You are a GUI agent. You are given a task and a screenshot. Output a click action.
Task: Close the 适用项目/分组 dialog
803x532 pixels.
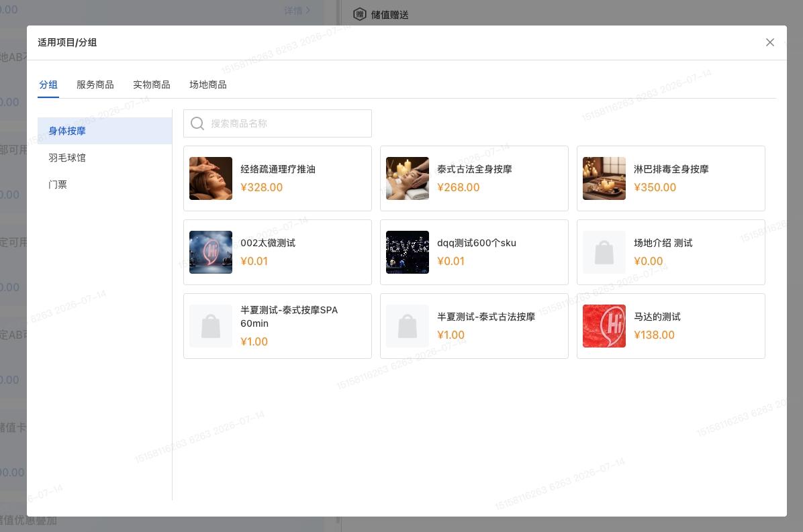pos(769,42)
